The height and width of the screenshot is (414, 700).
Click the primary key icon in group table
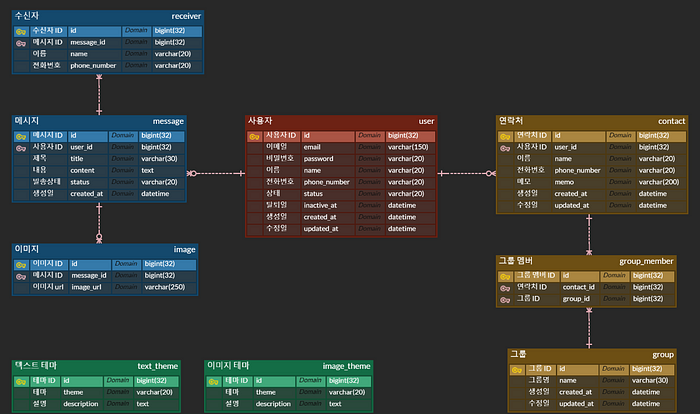(517, 370)
